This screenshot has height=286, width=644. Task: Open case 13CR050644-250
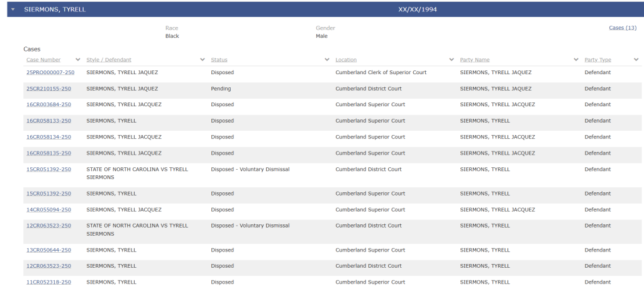coord(48,250)
